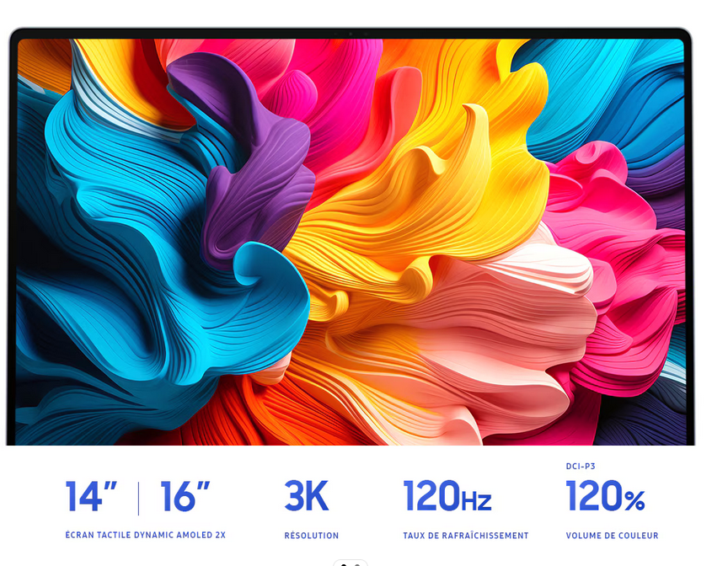Click the 120Hz refresh rate figure
Screen dimensions: 728x566
447,497
